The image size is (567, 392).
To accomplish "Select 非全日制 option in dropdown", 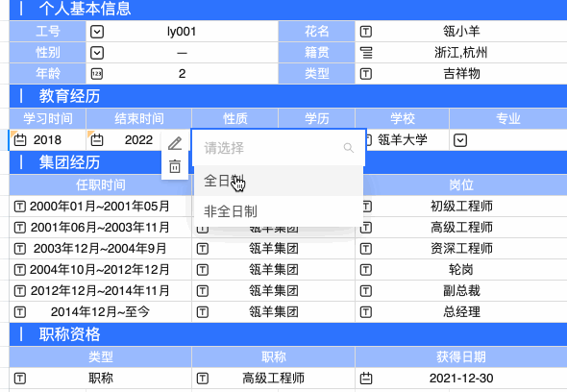I will (279, 211).
